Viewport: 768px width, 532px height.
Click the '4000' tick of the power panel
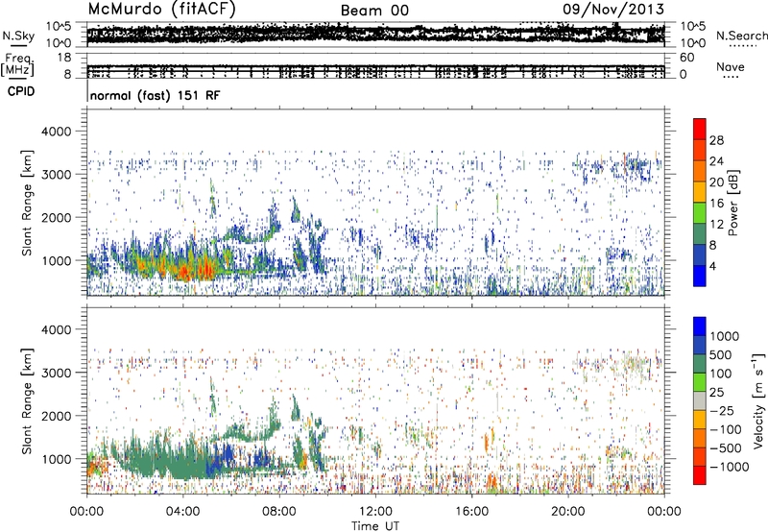[56, 132]
